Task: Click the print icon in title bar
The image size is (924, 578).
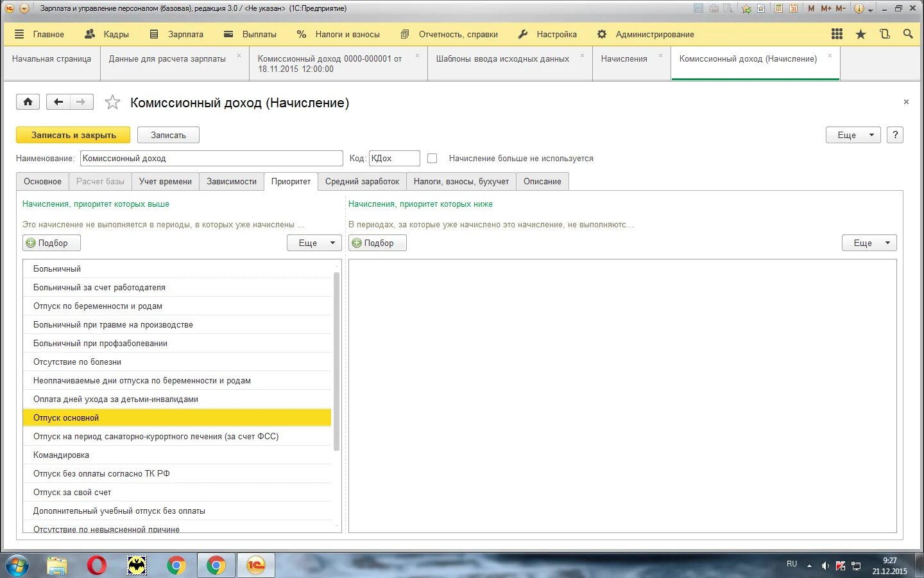Action: [x=714, y=8]
